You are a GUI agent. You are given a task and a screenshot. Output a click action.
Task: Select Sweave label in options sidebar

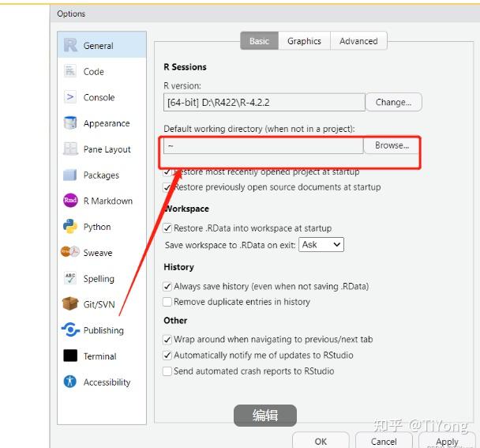98,253
